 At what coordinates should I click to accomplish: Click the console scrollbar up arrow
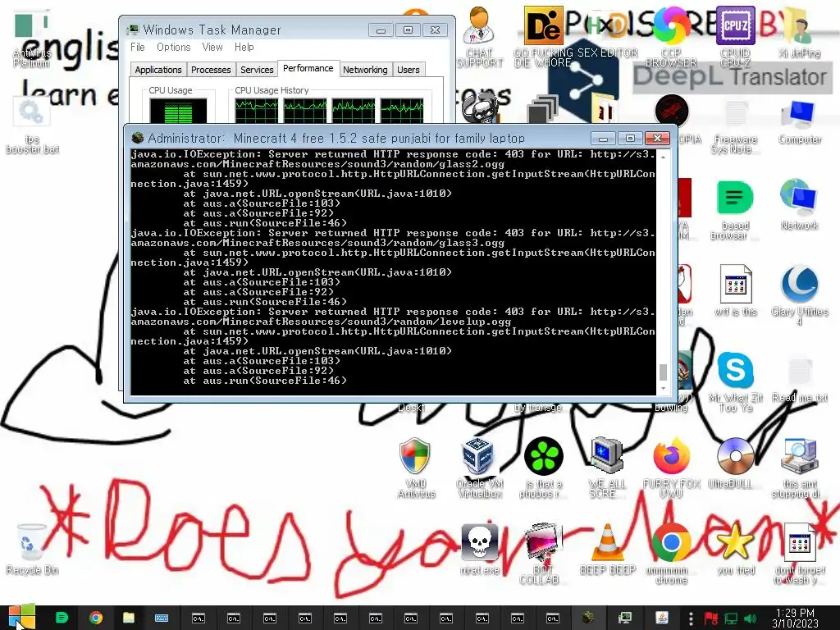[663, 157]
